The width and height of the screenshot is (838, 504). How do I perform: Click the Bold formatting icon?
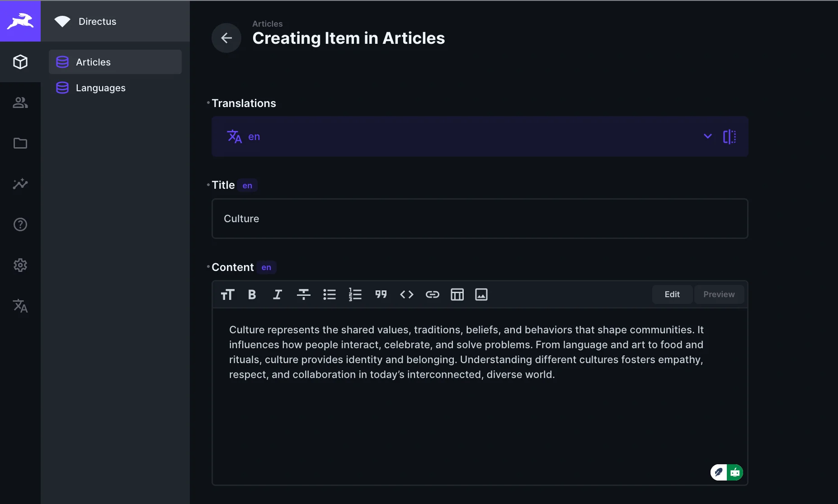pyautogui.click(x=252, y=294)
